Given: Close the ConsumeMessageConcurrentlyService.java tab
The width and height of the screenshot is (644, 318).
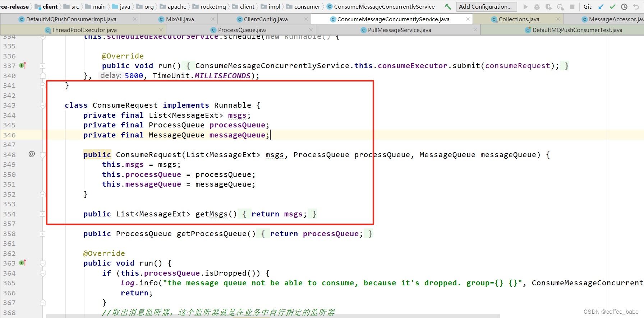Looking at the screenshot, I should point(468,19).
